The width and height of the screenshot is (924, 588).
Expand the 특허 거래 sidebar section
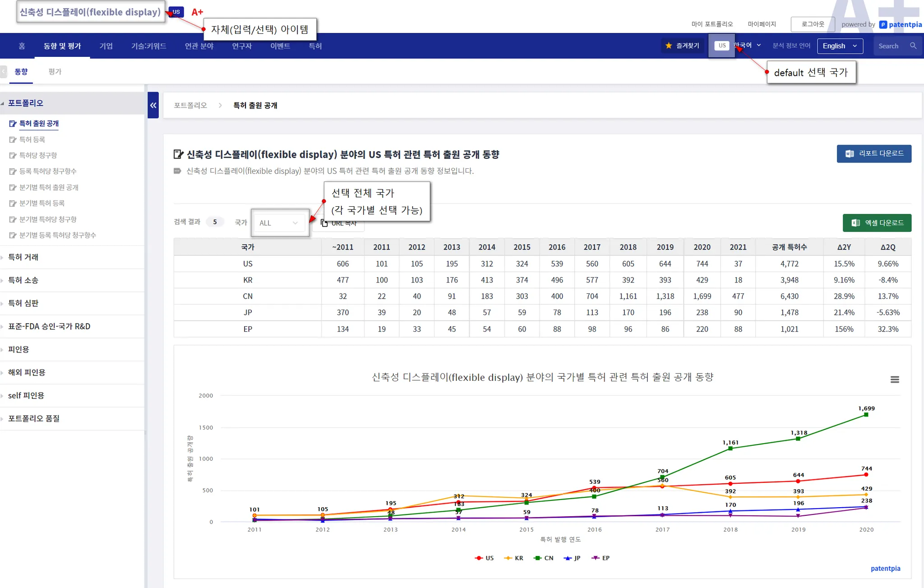(23, 257)
